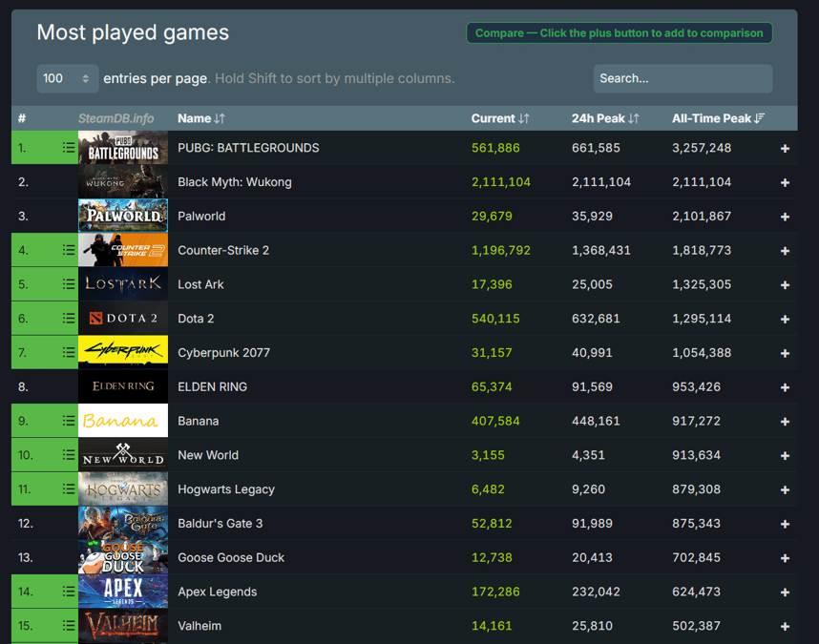The height and width of the screenshot is (644, 819).
Task: Open the Dota 2 game link
Action: (x=196, y=319)
